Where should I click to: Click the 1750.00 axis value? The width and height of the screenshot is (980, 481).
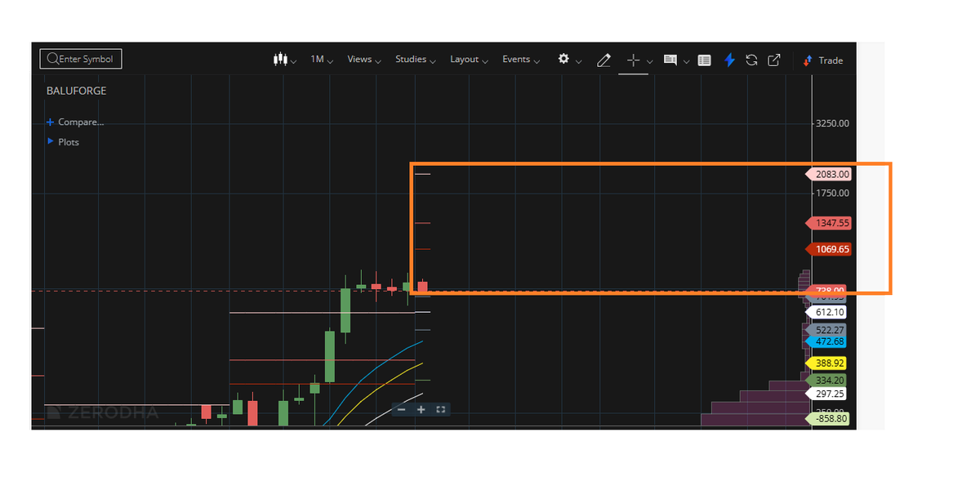(x=833, y=194)
